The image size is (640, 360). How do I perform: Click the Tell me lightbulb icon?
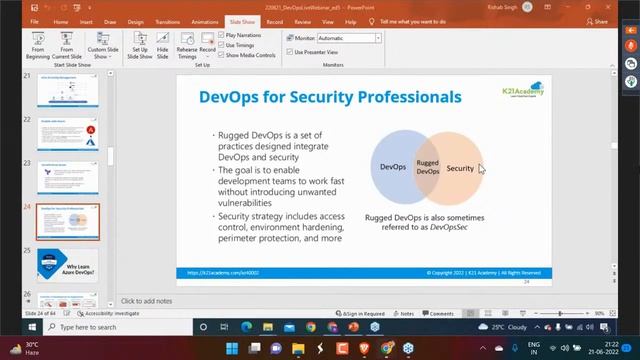371,22
